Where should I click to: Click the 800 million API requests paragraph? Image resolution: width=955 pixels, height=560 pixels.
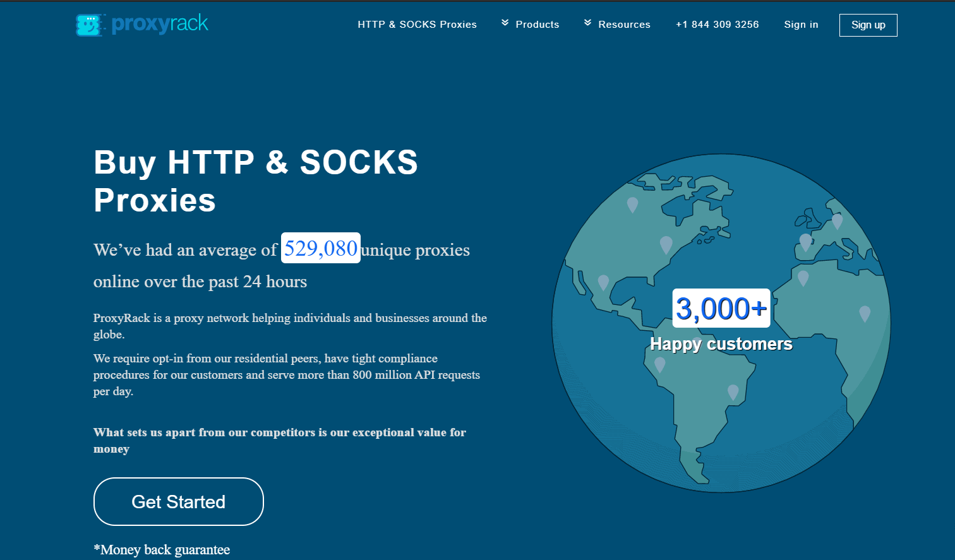click(287, 375)
